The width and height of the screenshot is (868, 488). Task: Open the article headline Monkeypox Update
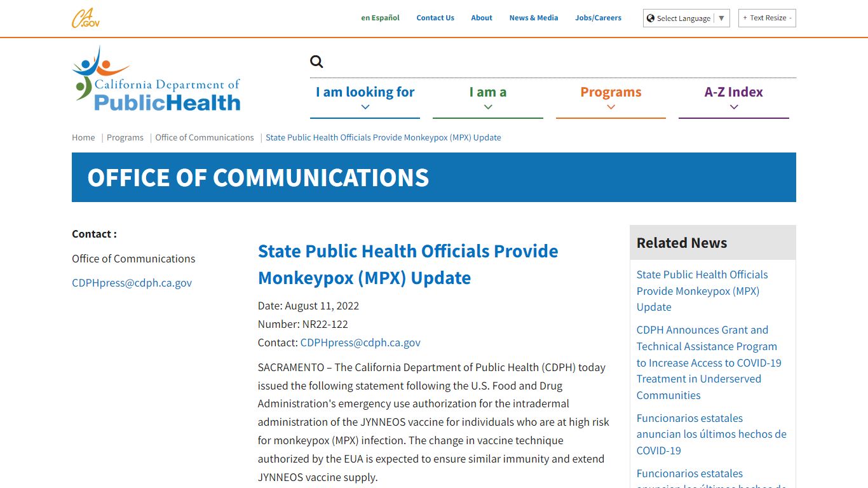coord(408,264)
